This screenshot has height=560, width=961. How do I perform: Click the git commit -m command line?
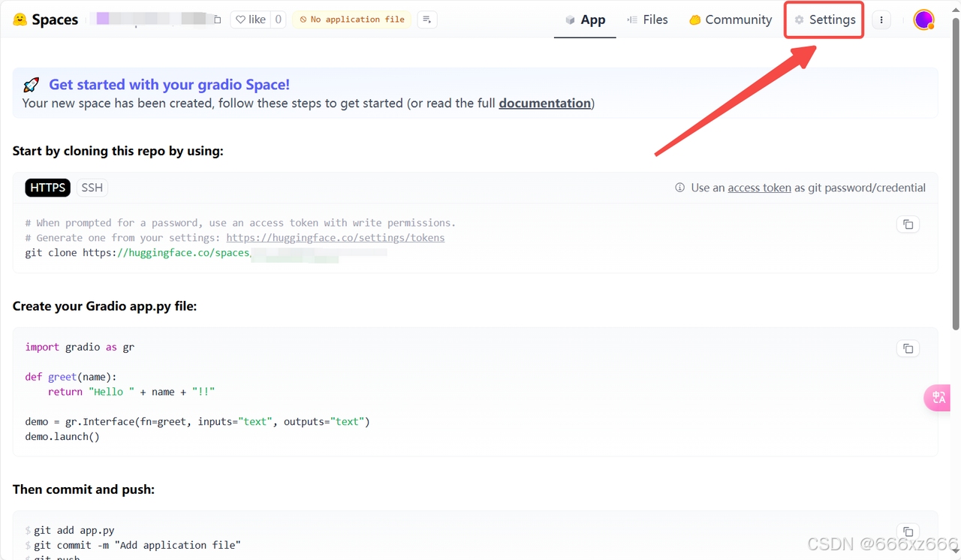pos(137,545)
